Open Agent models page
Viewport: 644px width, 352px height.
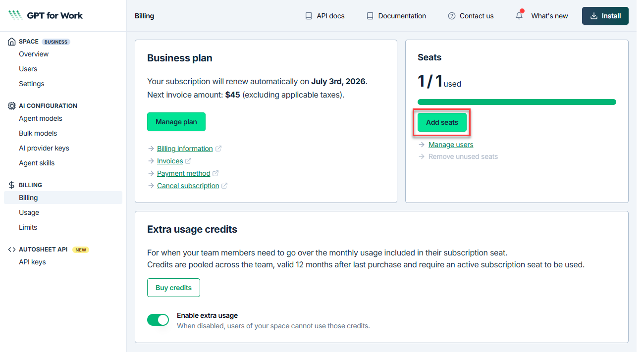point(41,118)
